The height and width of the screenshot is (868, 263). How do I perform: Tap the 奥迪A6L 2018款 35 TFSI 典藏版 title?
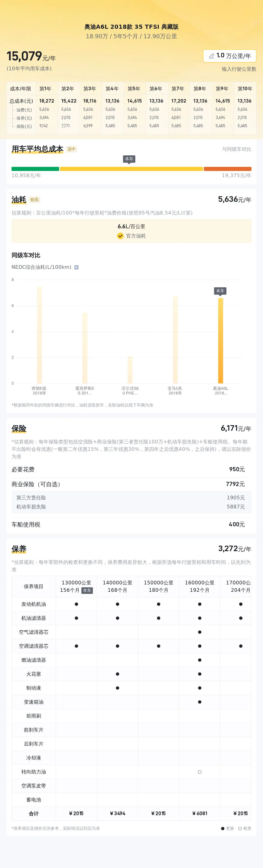(x=131, y=27)
